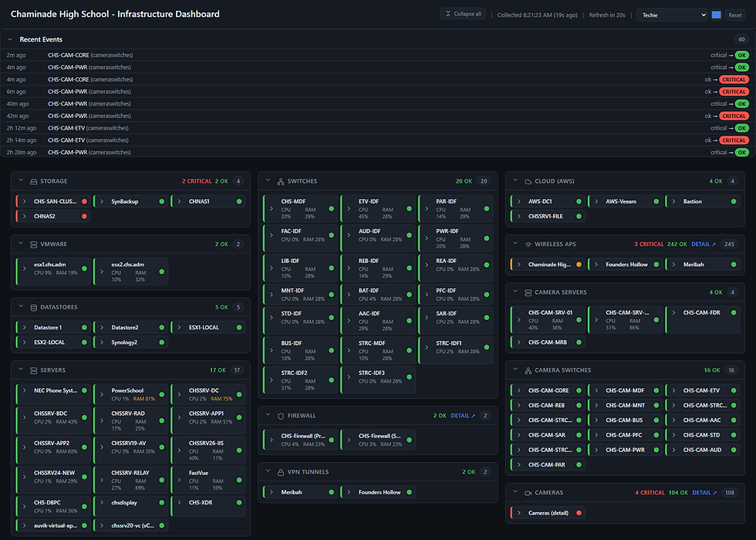Screen dimensions: 756x540
Task: Click the Cameras section camera icon
Action: point(528,493)
